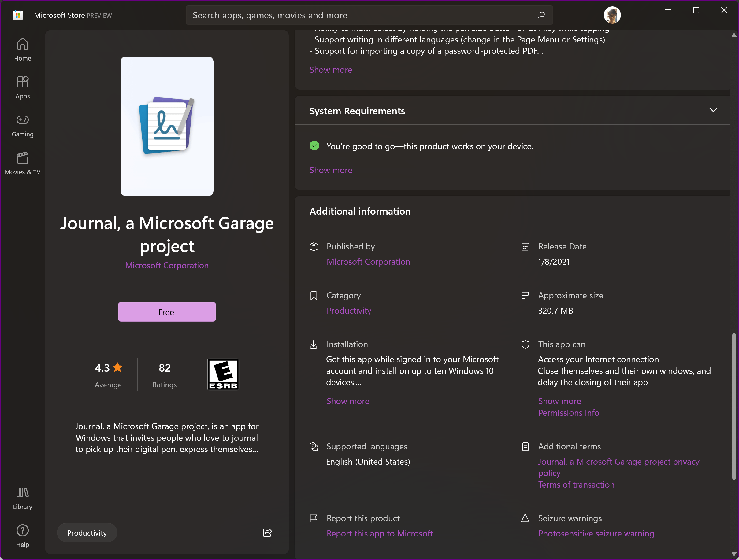Open Permissions info
739x560 pixels.
click(x=569, y=413)
